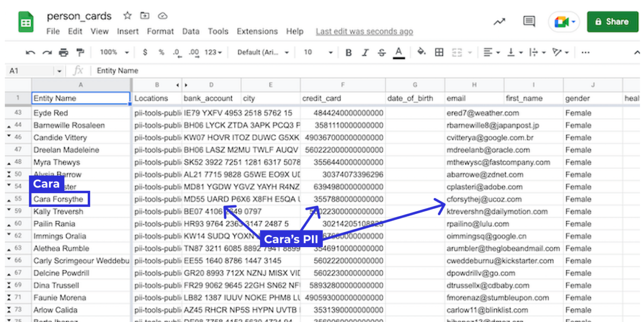This screenshot has height=322, width=644.
Task: Toggle bold formatting
Action: click(348, 52)
